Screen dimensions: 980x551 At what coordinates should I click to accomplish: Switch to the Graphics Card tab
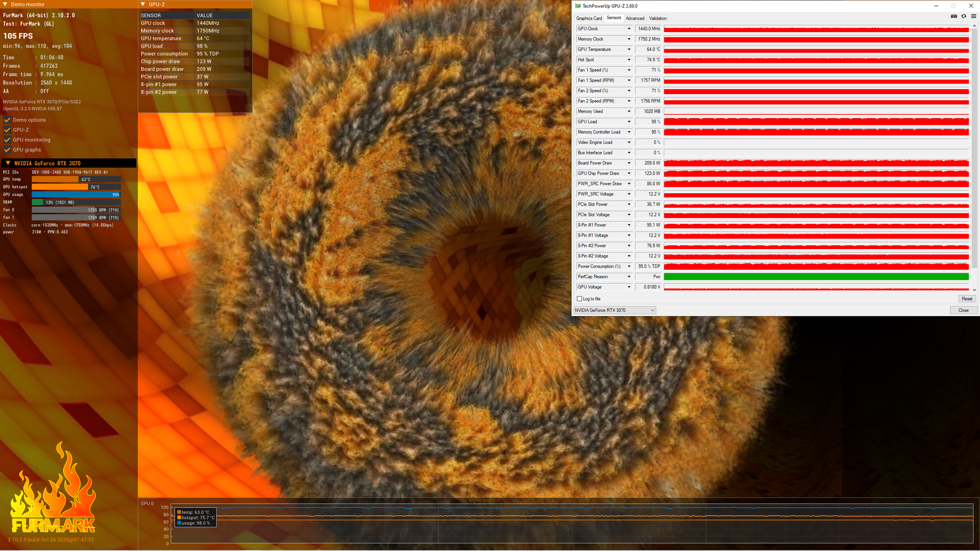589,18
